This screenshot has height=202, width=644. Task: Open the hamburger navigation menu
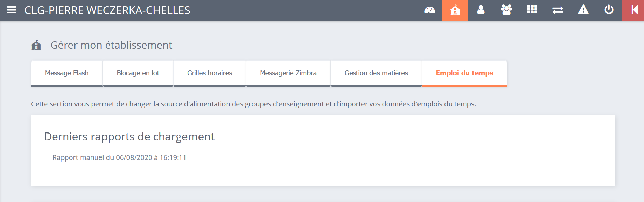pos(12,10)
